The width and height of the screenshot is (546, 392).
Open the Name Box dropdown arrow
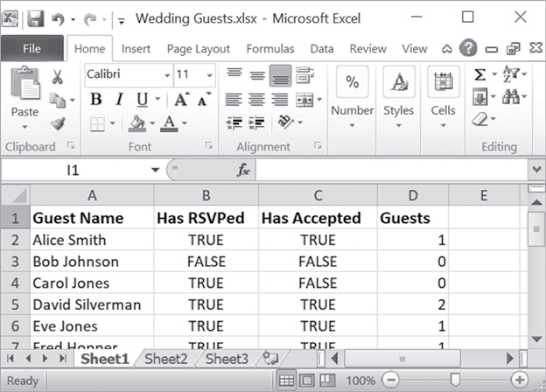(x=155, y=170)
